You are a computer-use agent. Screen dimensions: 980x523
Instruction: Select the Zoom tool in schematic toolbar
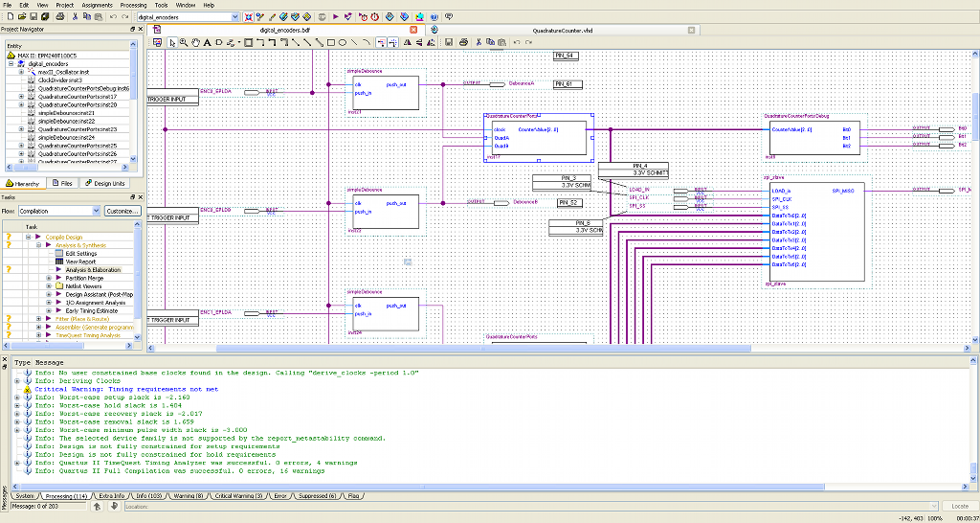(185, 42)
